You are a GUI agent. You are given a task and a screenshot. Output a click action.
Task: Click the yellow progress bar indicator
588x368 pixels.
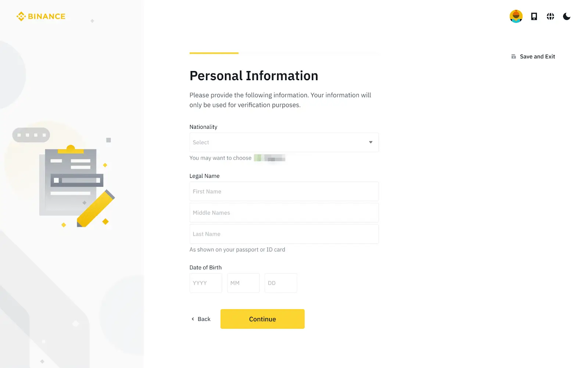[214, 53]
